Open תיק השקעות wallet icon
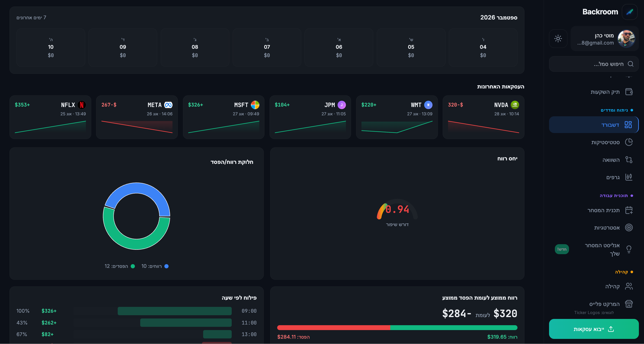644x344 pixels. pyautogui.click(x=629, y=92)
